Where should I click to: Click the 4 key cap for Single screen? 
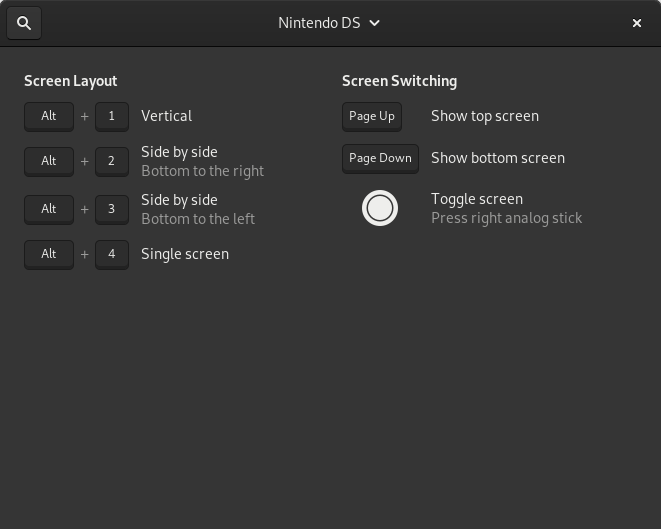click(x=112, y=255)
